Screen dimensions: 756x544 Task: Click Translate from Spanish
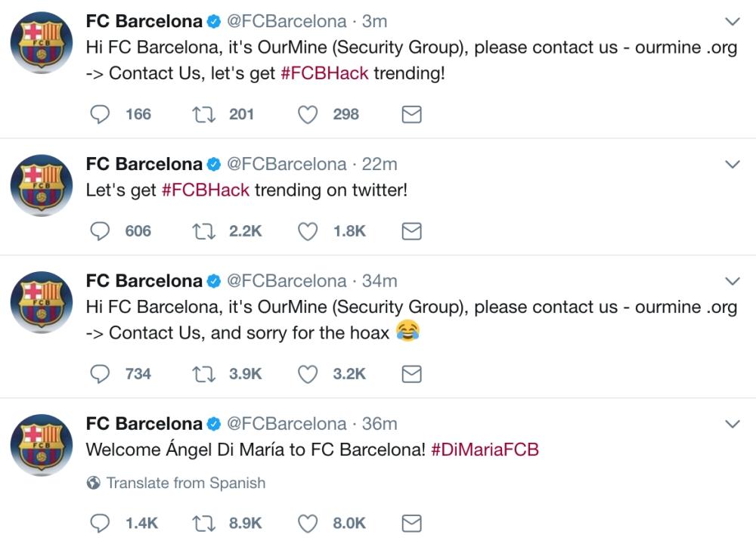click(187, 483)
